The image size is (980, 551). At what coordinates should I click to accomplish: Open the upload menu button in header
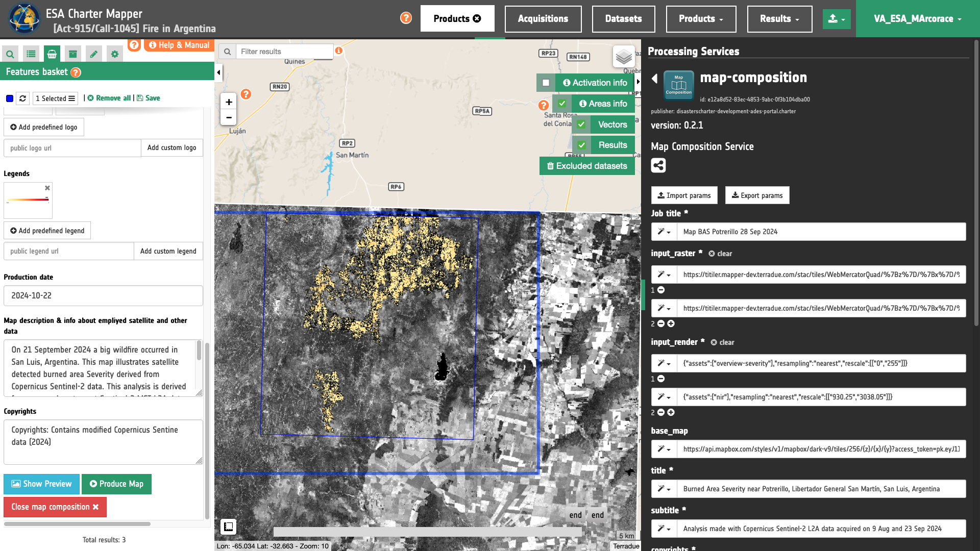coord(837,19)
